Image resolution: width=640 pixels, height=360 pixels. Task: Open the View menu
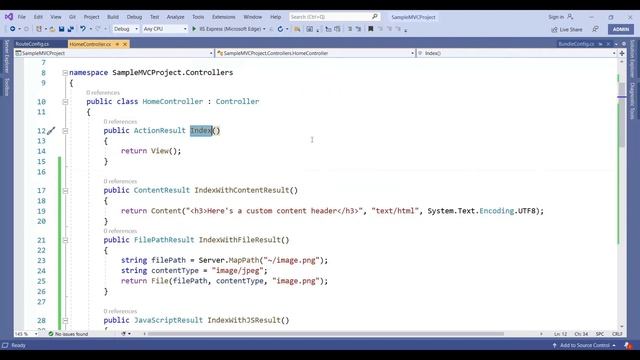tap(56, 17)
